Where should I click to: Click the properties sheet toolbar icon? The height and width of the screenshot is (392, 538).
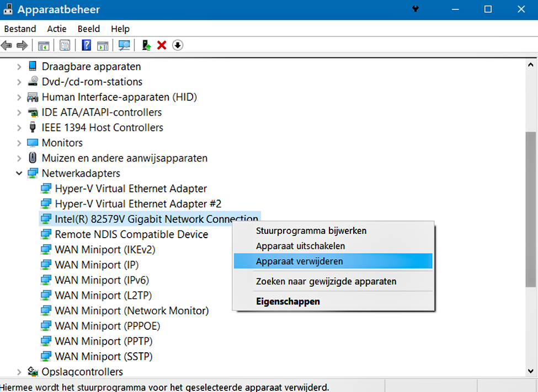[x=65, y=45]
